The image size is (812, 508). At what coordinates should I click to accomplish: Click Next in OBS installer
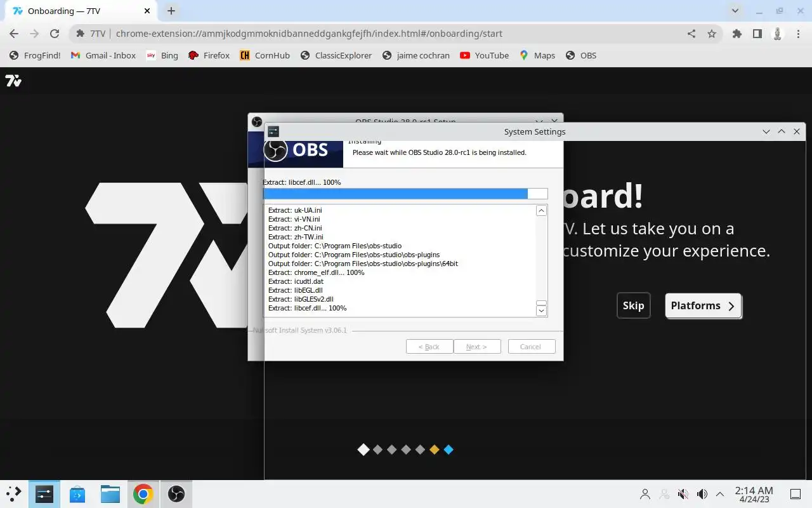(477, 347)
